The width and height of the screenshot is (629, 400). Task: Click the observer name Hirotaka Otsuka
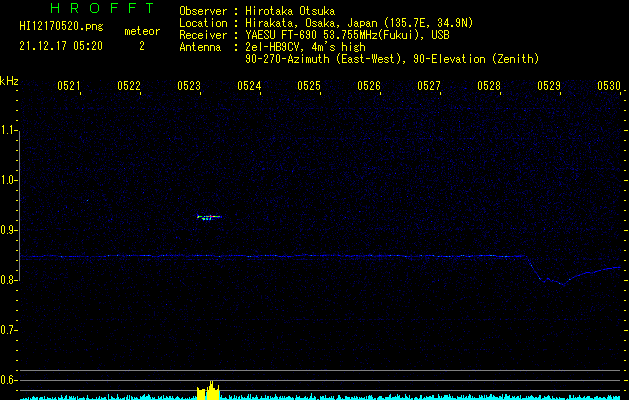point(290,11)
